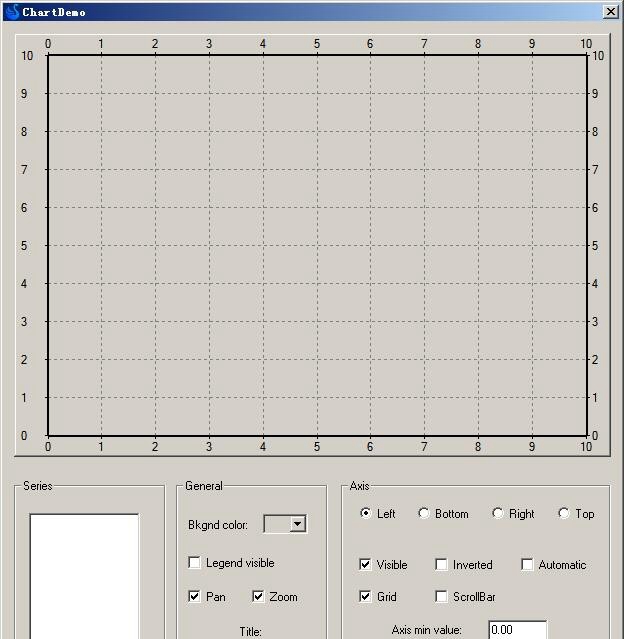Image resolution: width=624 pixels, height=639 pixels.
Task: Click the chart plot area
Action: click(317, 245)
